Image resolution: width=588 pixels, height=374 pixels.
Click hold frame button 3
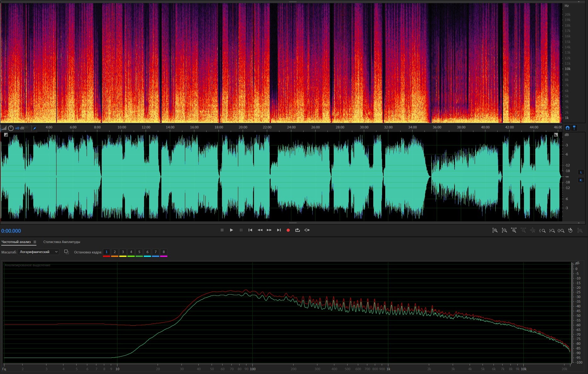123,252
